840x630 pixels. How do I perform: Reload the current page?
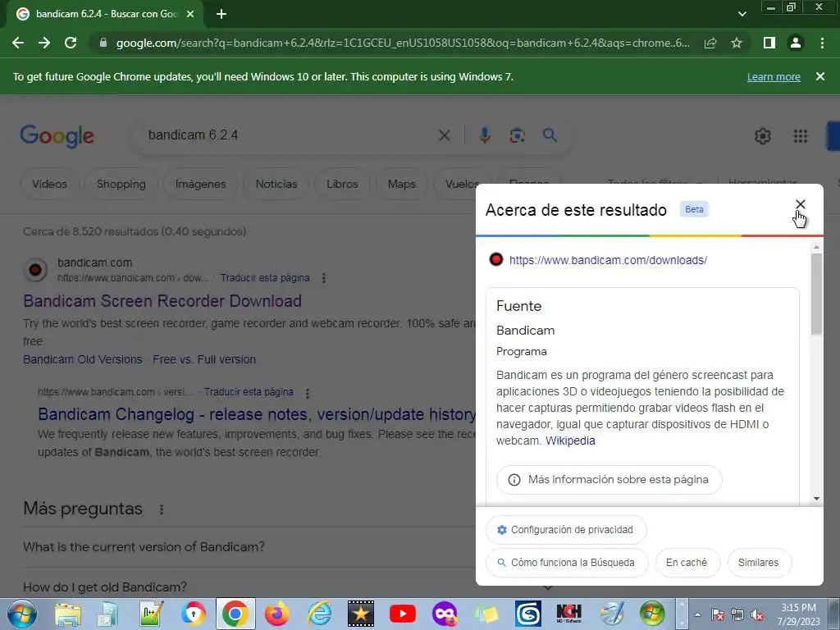point(71,43)
